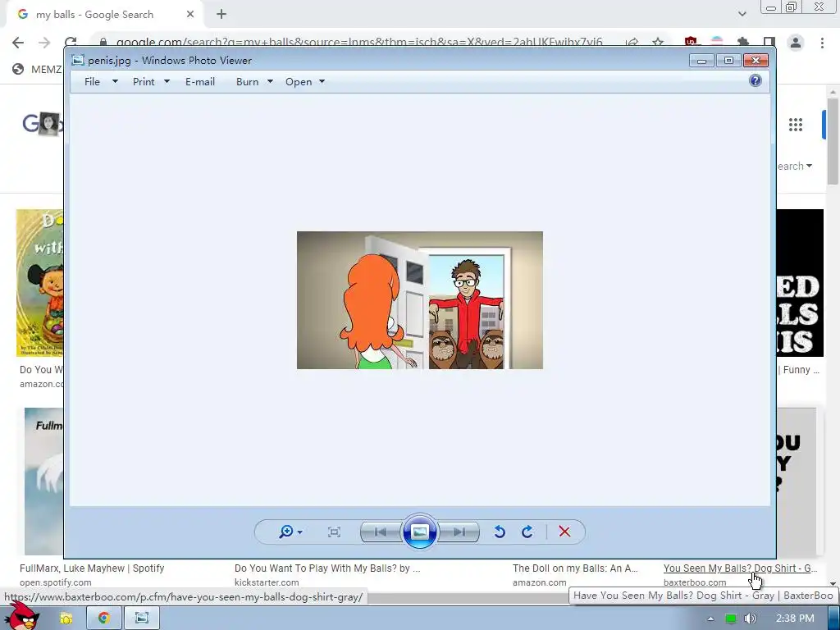Open the Print menu in Photo Viewer
This screenshot has width=840, height=630.
coord(144,81)
